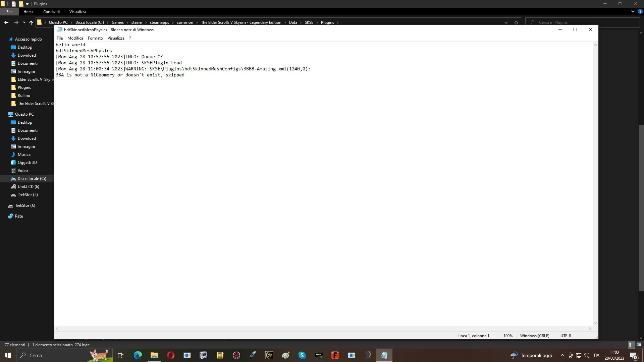This screenshot has height=362, width=644.
Task: Click the steamapps breadcrumb segment
Action: tap(159, 22)
